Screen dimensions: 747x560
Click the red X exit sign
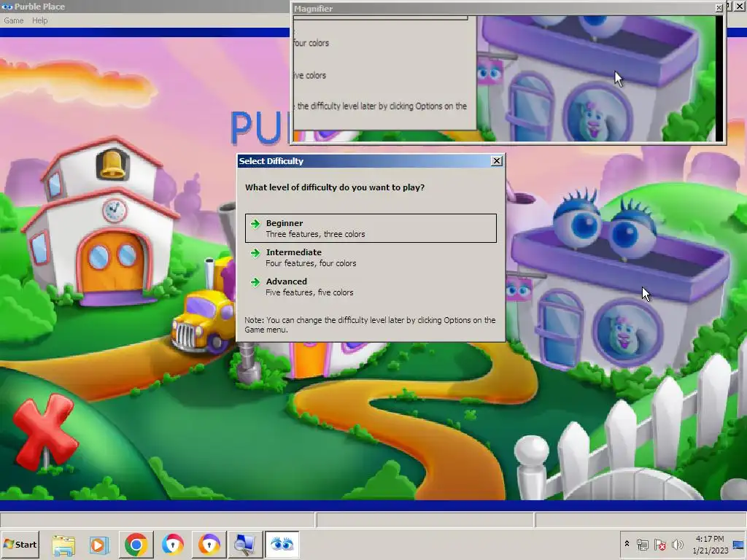(45, 431)
